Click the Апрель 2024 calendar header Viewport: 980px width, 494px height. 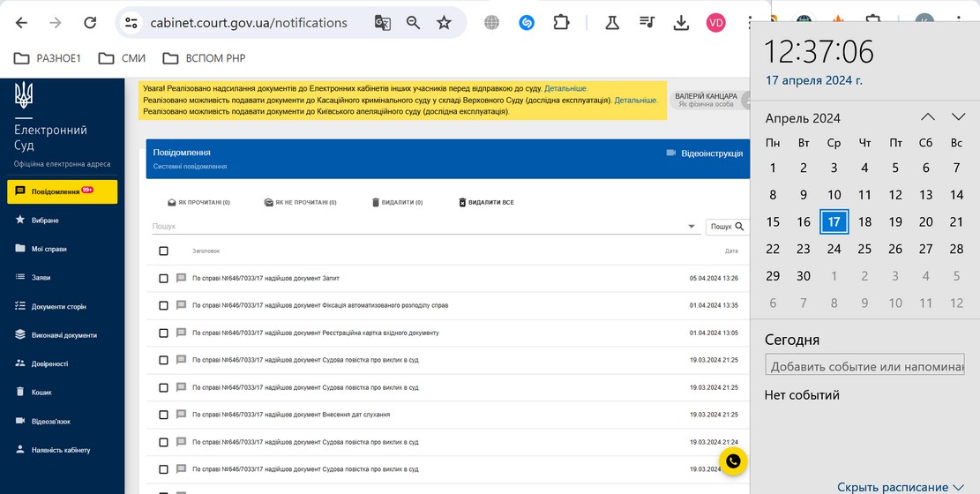pyautogui.click(x=803, y=118)
